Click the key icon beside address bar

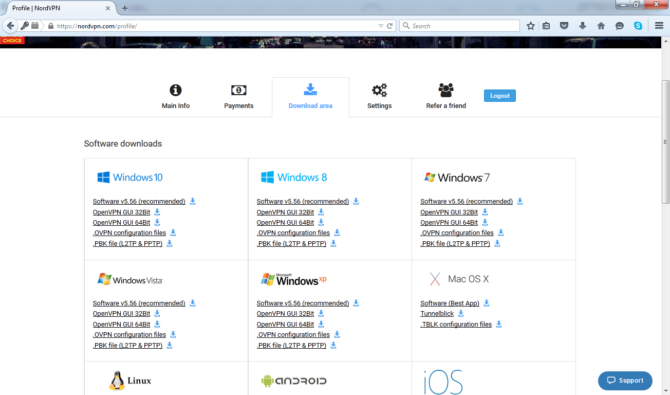click(24, 26)
